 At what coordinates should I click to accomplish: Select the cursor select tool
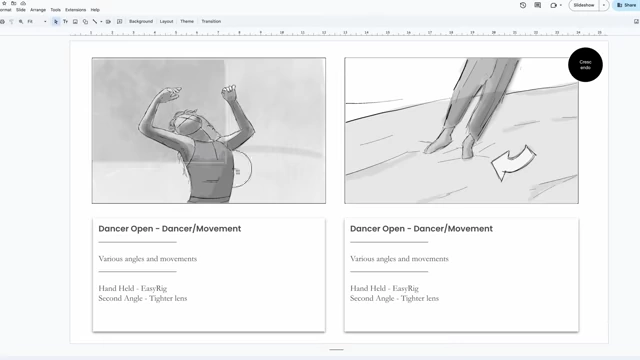point(56,22)
